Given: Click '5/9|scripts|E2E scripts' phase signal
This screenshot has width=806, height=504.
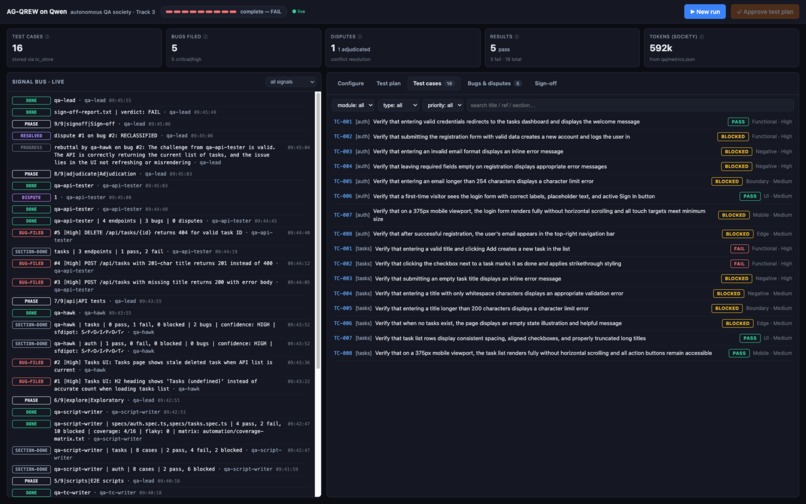Looking at the screenshot, I should point(89,481).
